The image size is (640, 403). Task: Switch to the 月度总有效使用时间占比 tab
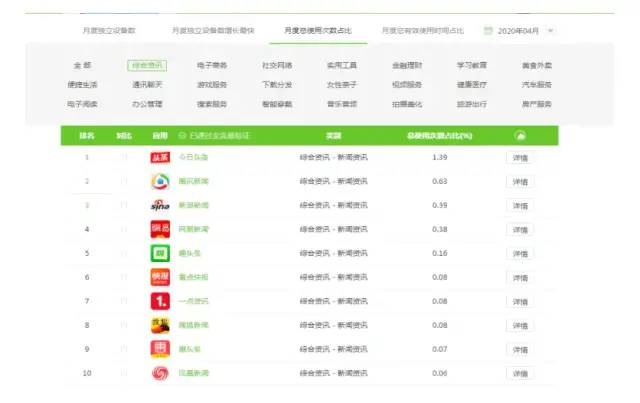423,31
